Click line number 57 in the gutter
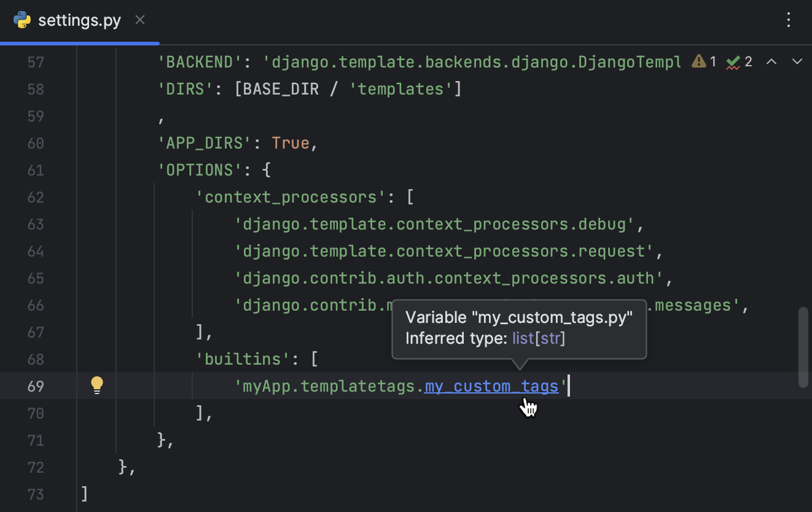Screen dimensions: 812x512 point(36,61)
